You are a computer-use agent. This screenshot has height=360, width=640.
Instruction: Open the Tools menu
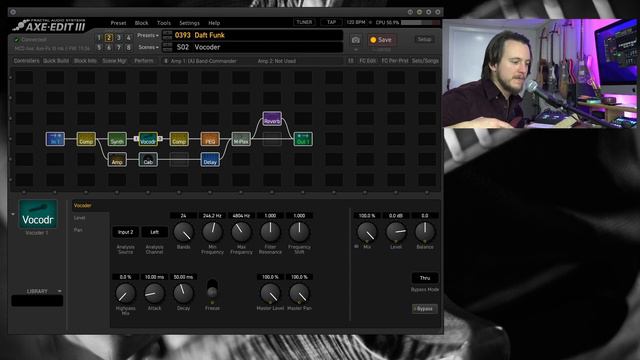point(164,23)
